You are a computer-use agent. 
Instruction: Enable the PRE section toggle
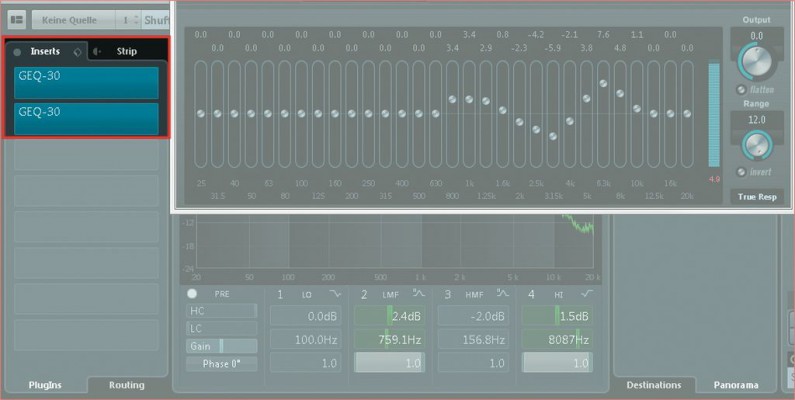[x=193, y=294]
